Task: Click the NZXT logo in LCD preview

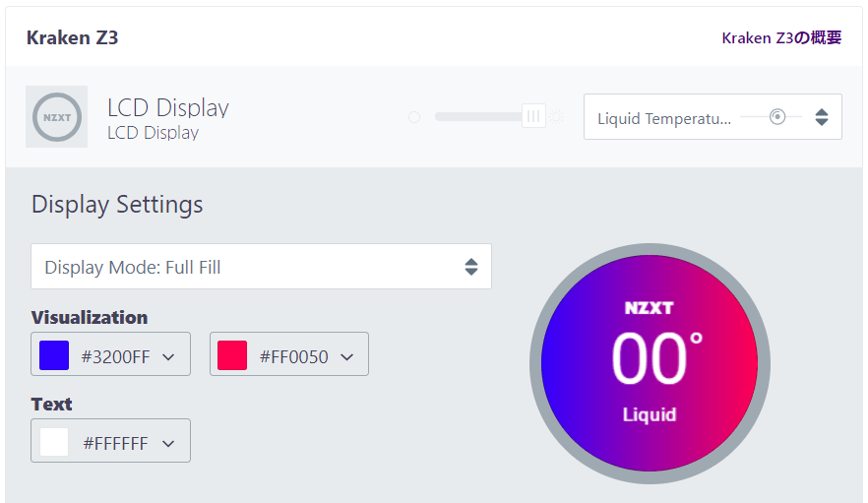Action: [x=649, y=308]
